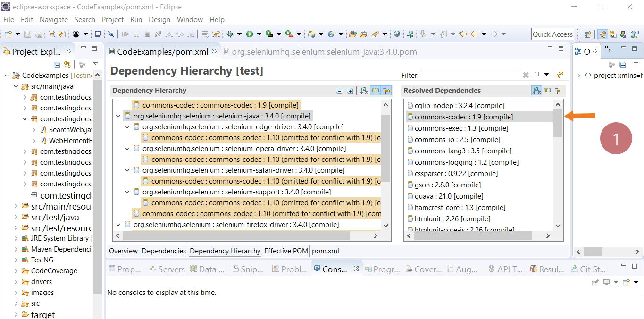Click the Open Perspective icon

(587, 34)
